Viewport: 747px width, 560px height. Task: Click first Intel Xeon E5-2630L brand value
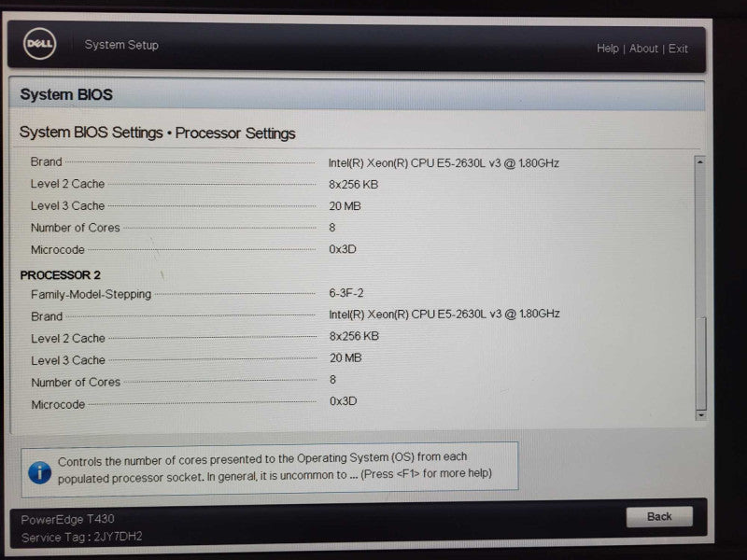coord(444,162)
